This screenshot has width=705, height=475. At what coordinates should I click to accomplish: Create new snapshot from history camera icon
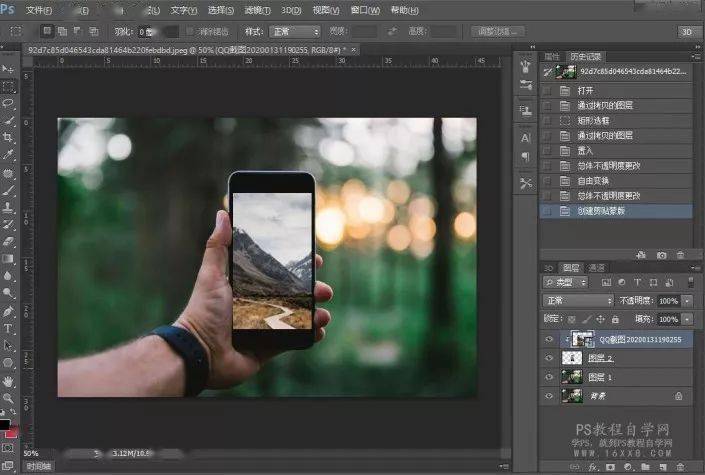pos(661,255)
